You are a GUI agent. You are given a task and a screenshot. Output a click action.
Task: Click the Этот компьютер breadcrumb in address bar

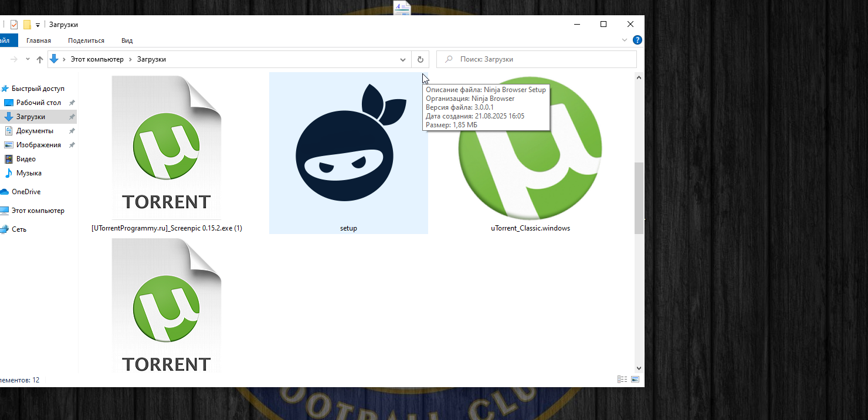tap(97, 59)
